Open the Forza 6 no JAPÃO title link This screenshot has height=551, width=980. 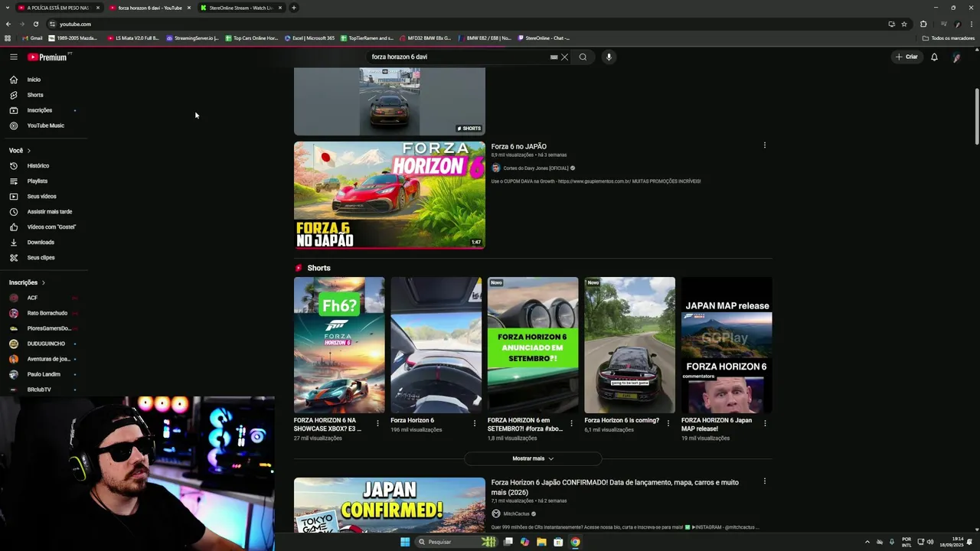518,146
